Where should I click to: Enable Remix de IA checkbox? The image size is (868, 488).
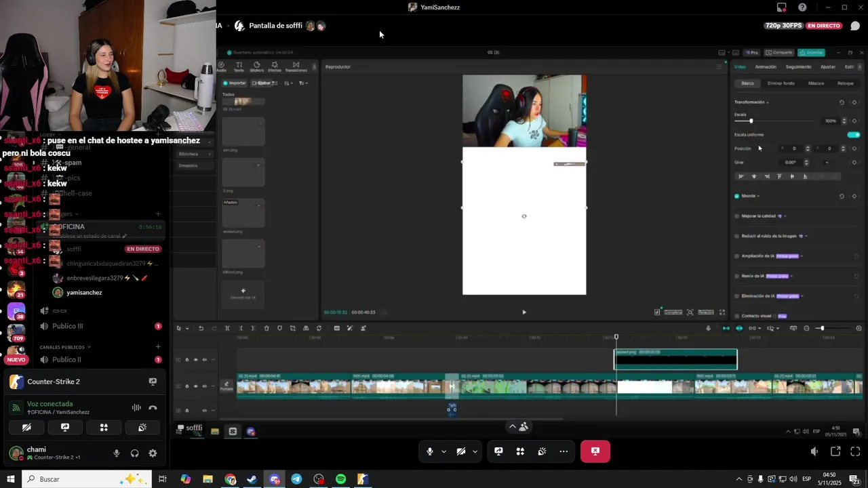pyautogui.click(x=737, y=276)
